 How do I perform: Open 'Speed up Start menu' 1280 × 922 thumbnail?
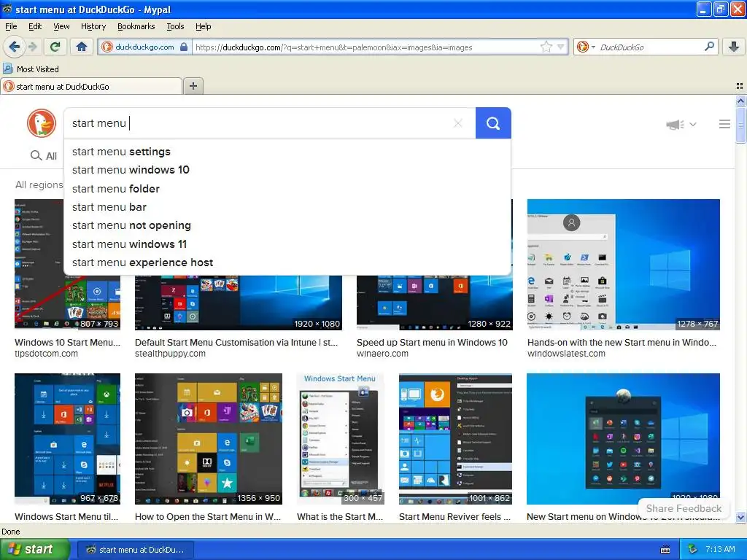[435, 303]
